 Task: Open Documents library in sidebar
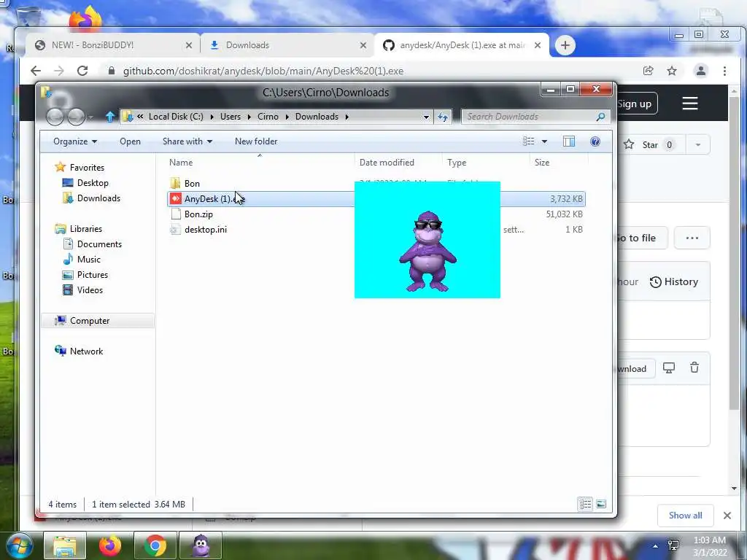[x=93, y=244]
